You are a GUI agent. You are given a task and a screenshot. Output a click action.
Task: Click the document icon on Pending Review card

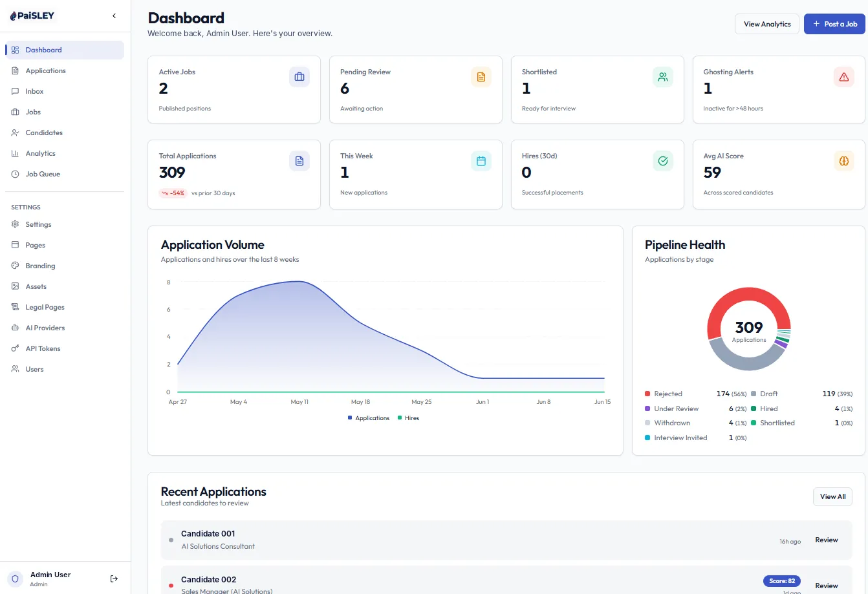[481, 77]
